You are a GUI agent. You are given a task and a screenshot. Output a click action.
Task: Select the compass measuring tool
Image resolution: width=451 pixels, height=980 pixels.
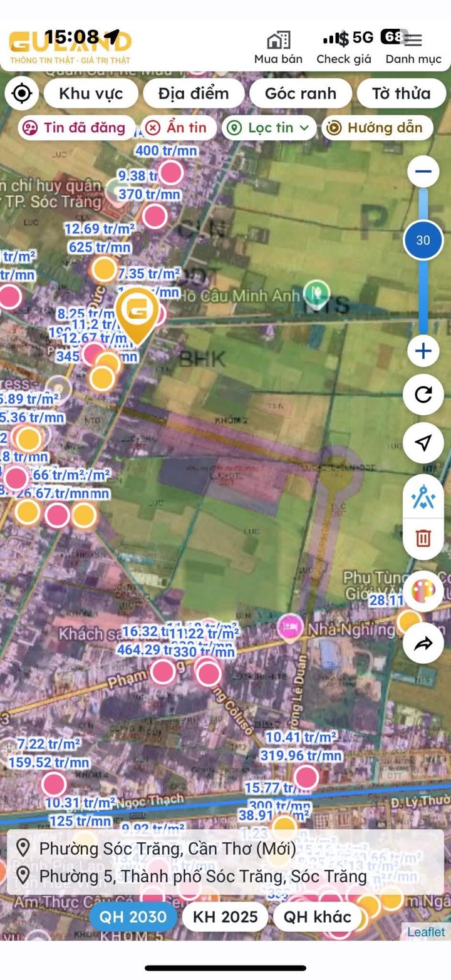click(x=423, y=497)
